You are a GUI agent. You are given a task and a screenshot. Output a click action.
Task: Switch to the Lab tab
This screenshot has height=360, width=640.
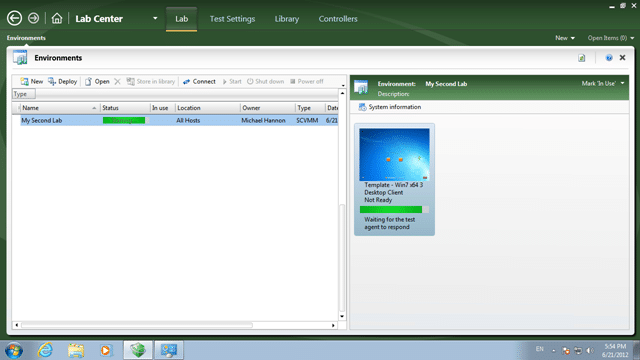[182, 19]
